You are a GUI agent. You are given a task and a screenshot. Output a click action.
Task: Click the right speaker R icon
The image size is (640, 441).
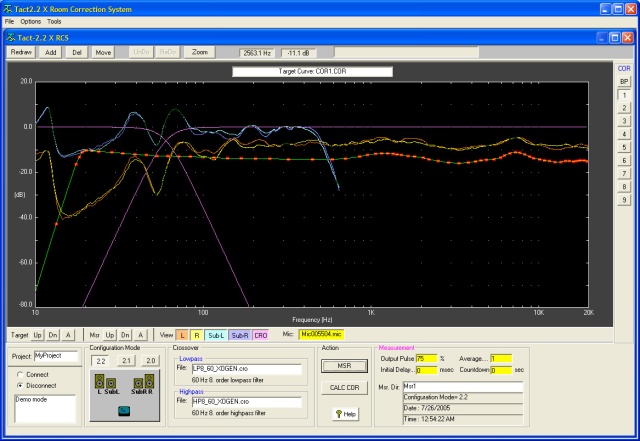[x=149, y=381]
